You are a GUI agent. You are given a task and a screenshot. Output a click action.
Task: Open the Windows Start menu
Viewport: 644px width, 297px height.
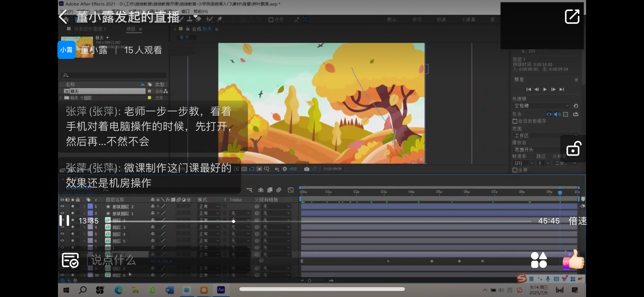click(x=66, y=290)
